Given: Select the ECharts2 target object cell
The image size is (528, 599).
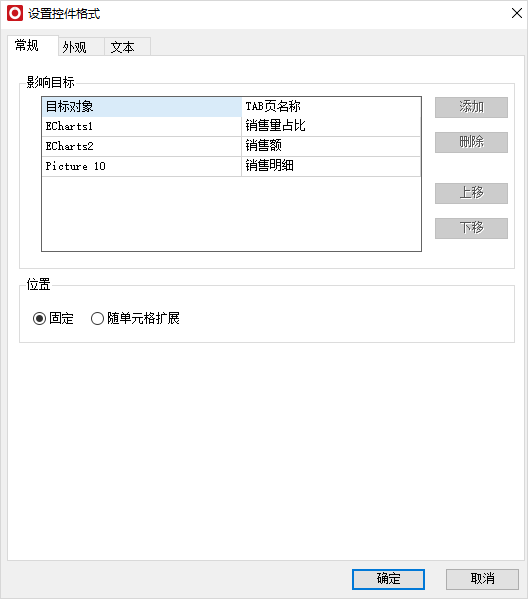Looking at the screenshot, I should 142,146.
